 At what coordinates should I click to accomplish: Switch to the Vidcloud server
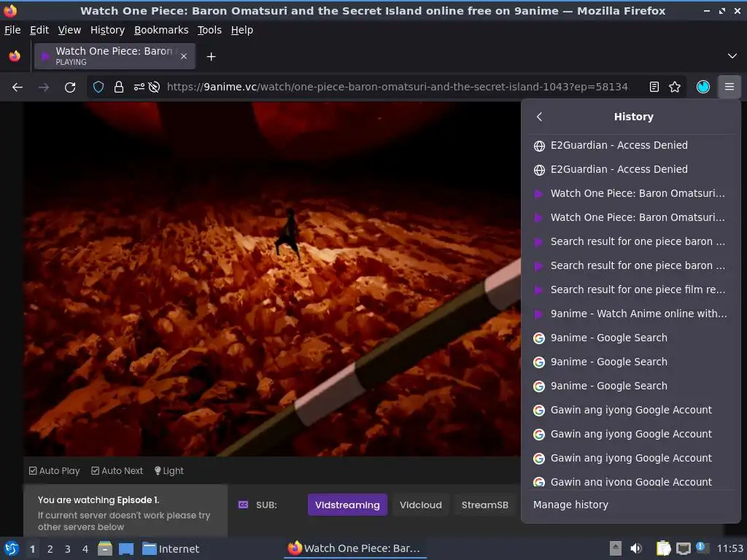pos(421,505)
